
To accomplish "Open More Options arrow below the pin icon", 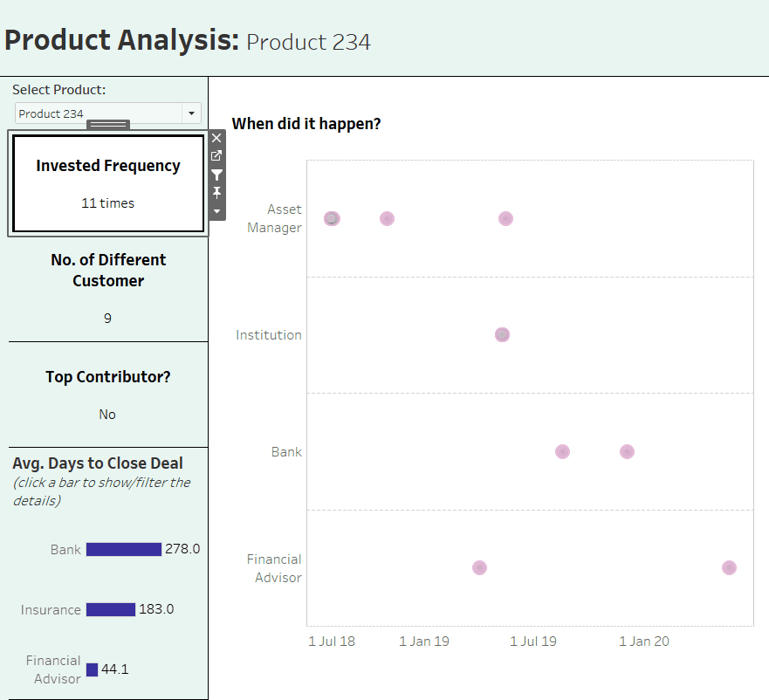I will click(216, 210).
